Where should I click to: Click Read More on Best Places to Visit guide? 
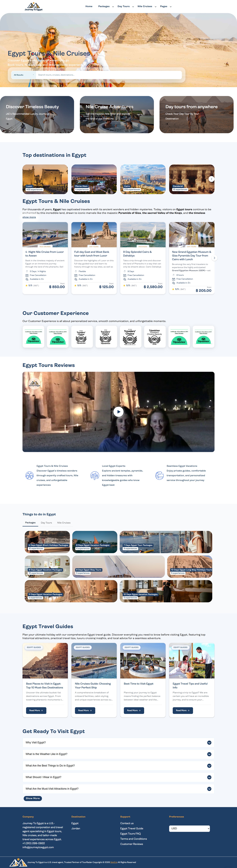36,710
